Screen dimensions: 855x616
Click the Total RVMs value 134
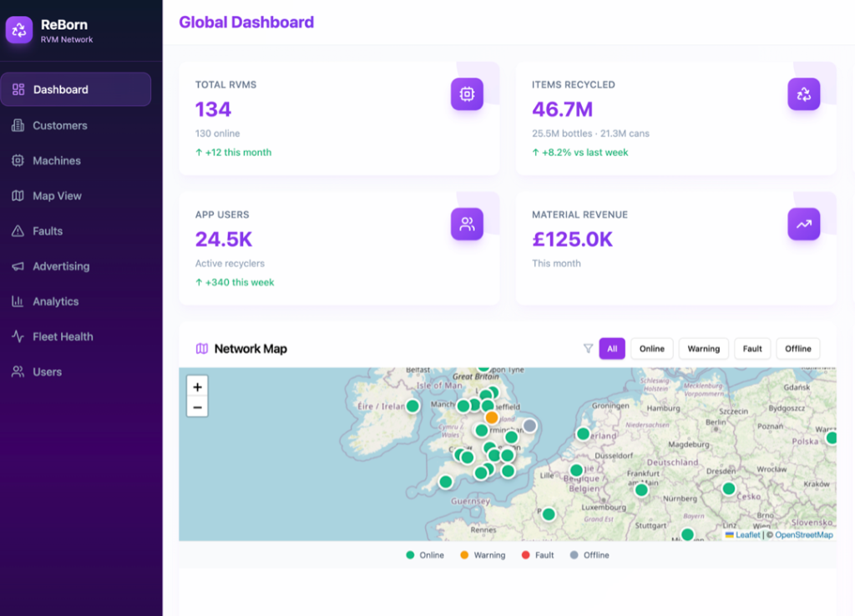[x=213, y=109]
